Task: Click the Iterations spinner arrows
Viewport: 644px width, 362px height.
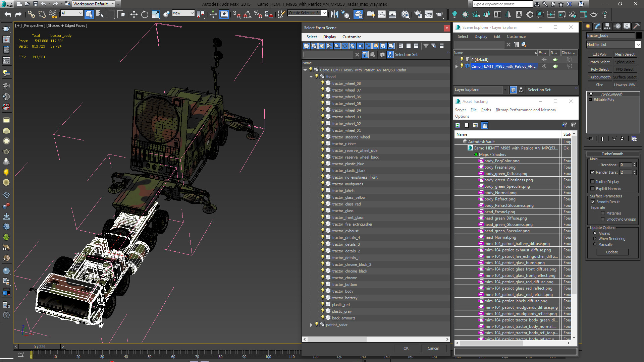Action: (x=634, y=165)
